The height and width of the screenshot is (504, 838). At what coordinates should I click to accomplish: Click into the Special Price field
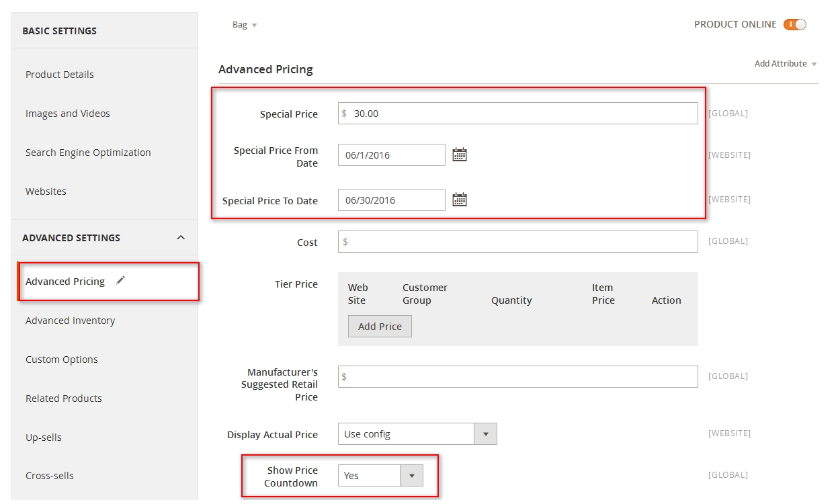coord(517,114)
